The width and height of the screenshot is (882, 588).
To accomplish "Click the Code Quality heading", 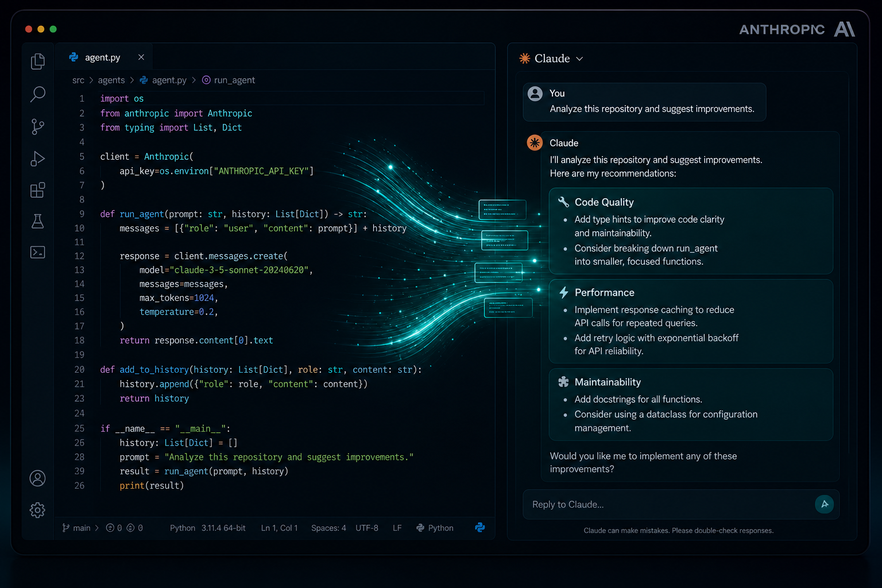I will coord(604,202).
